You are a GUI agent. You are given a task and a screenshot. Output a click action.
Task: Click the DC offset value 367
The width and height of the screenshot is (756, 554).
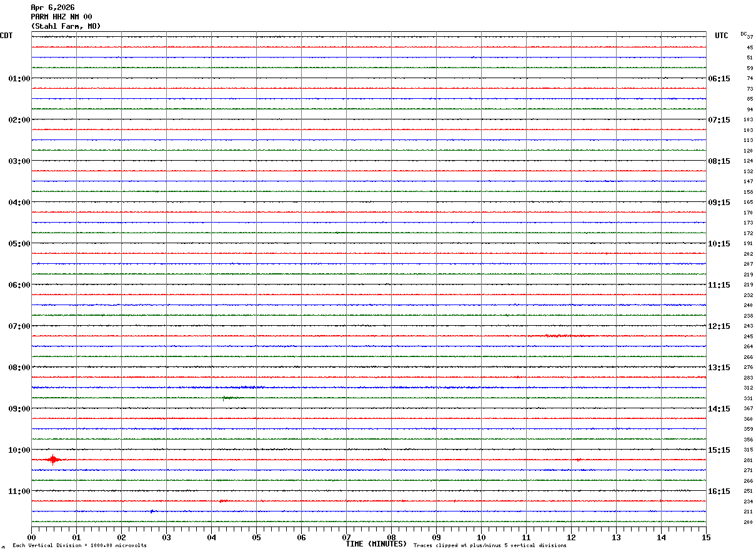tap(748, 409)
